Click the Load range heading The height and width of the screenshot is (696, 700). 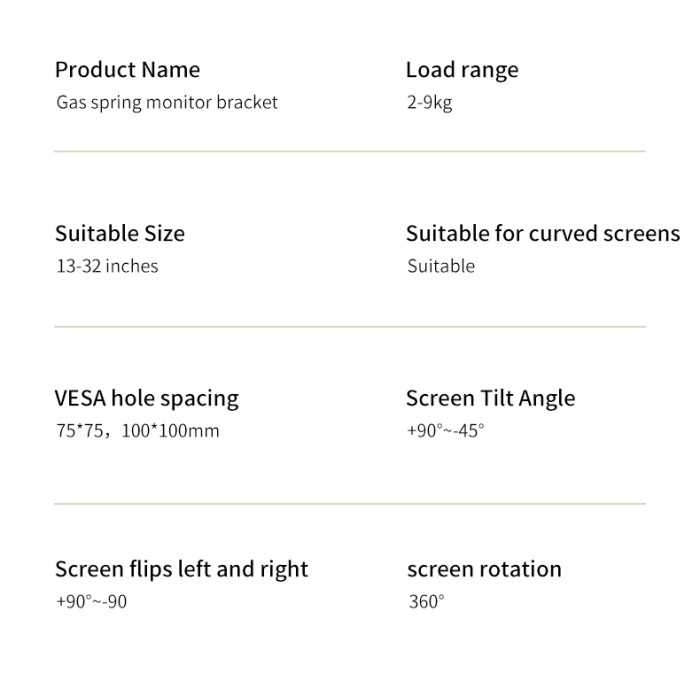(x=462, y=70)
